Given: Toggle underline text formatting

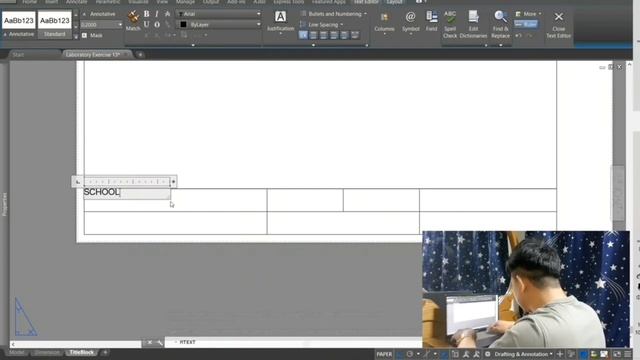Looking at the screenshot, I should click(x=147, y=24).
